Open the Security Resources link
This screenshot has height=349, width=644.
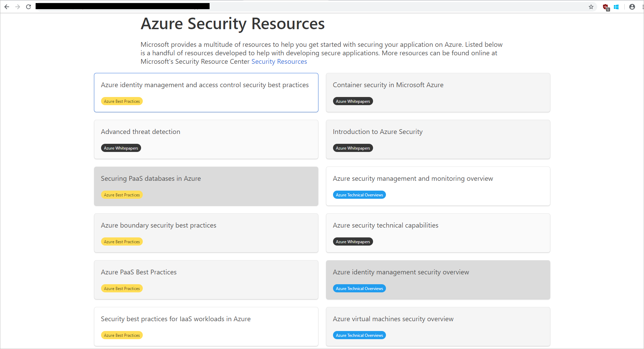pyautogui.click(x=279, y=61)
